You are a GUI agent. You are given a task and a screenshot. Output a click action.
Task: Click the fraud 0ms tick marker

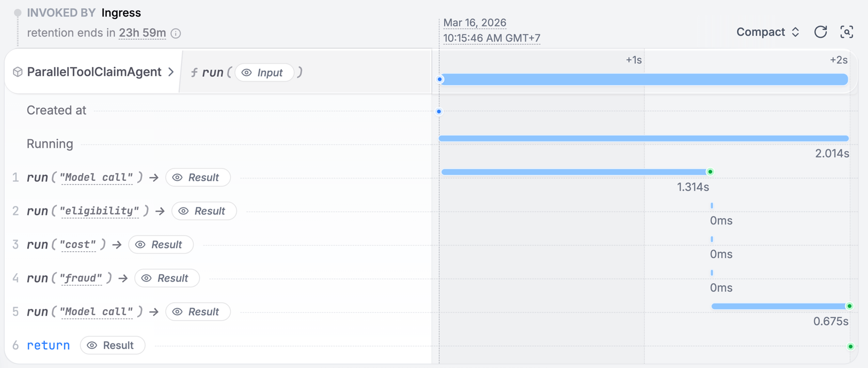point(712,273)
